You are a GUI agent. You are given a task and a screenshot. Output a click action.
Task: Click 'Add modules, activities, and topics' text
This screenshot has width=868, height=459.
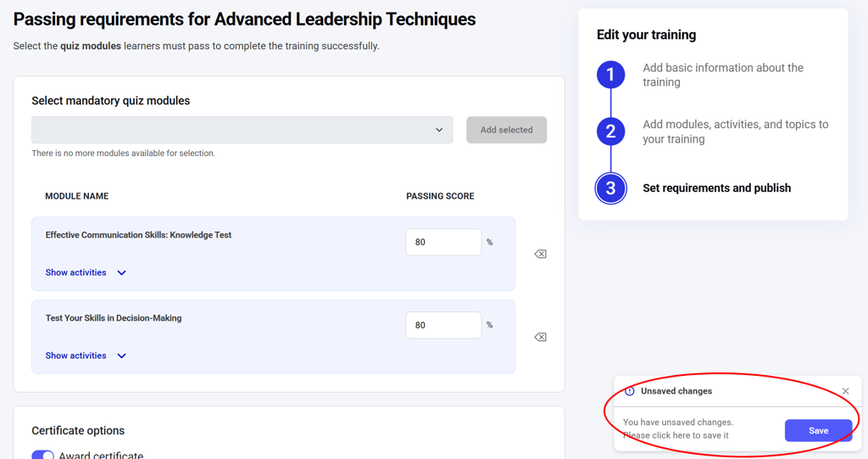click(736, 132)
